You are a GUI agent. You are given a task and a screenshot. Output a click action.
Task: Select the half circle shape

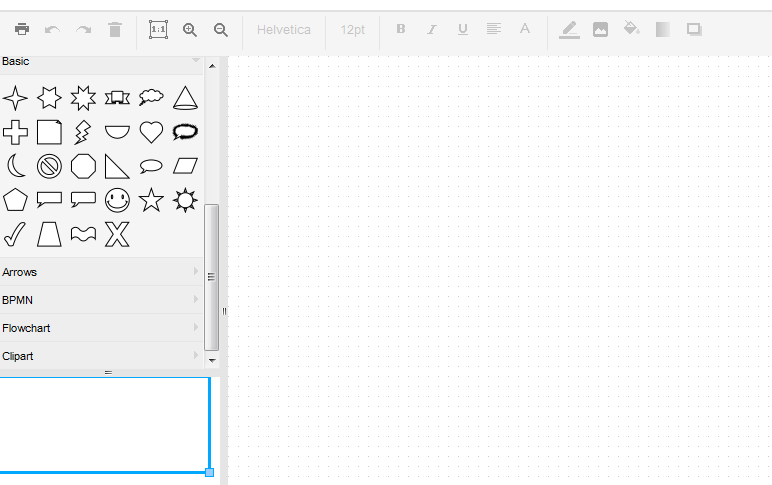coord(117,132)
